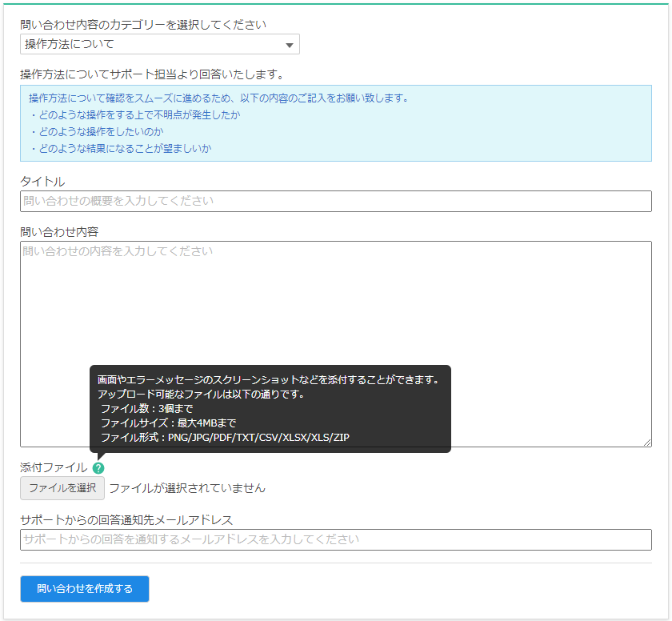Click the サポートからの回答通知先メールアドレス label
This screenshot has height=621, width=672.
click(126, 520)
